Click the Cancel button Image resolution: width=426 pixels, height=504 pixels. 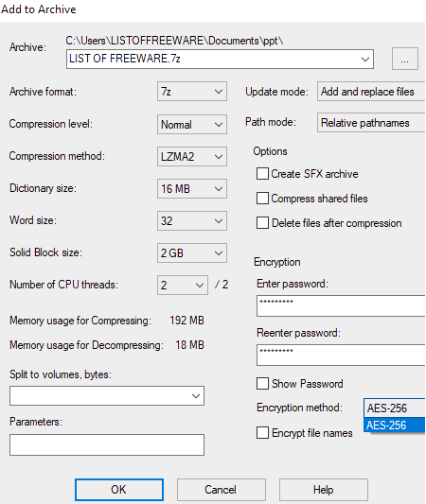[221, 490]
